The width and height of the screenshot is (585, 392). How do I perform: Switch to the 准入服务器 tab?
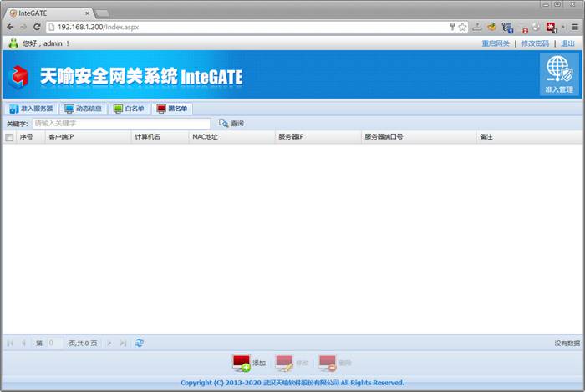click(31, 109)
